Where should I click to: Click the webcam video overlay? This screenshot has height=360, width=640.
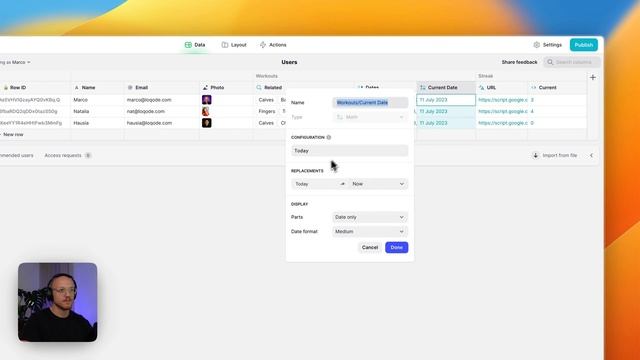pos(58,302)
